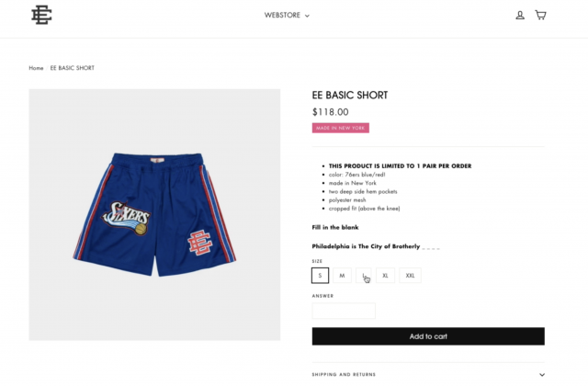
Task: Click the pink Made in New York badge
Action: coord(340,128)
